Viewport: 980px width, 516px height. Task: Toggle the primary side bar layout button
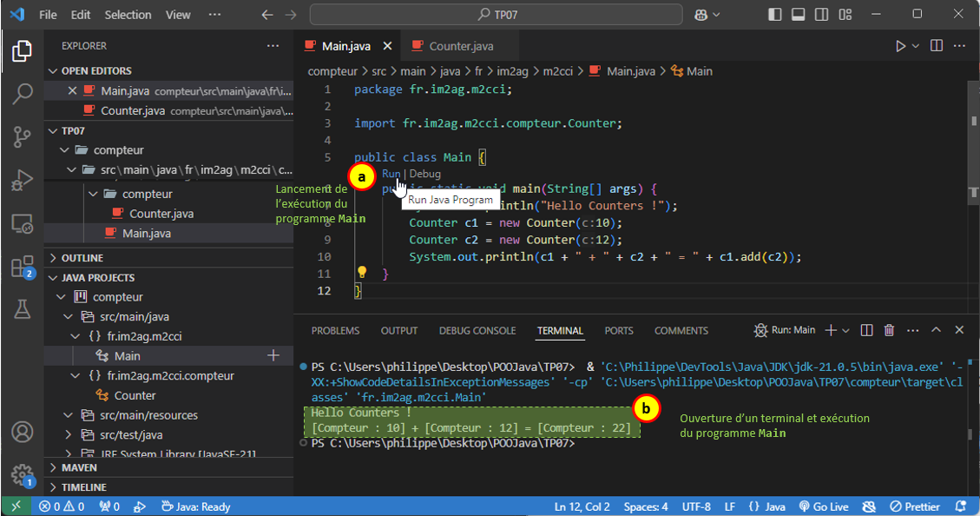click(775, 15)
